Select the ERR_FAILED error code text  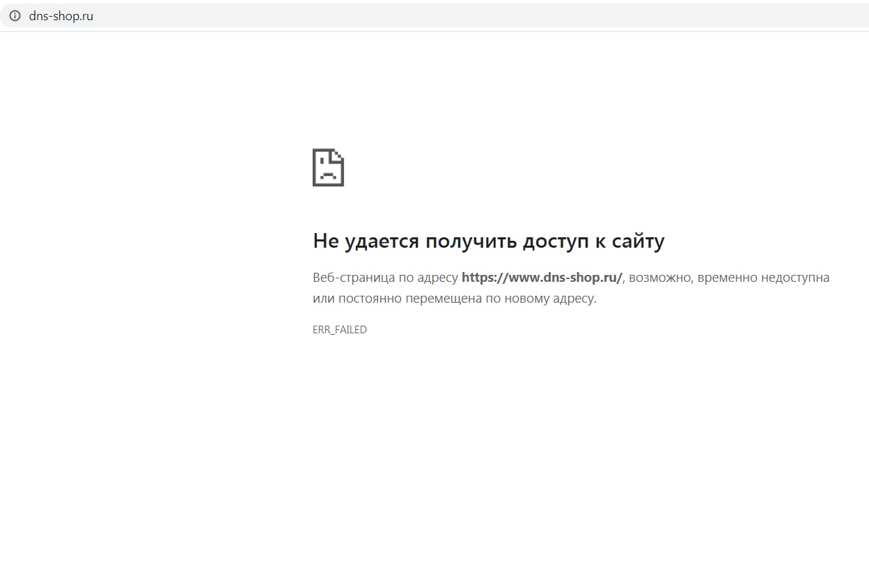(340, 330)
